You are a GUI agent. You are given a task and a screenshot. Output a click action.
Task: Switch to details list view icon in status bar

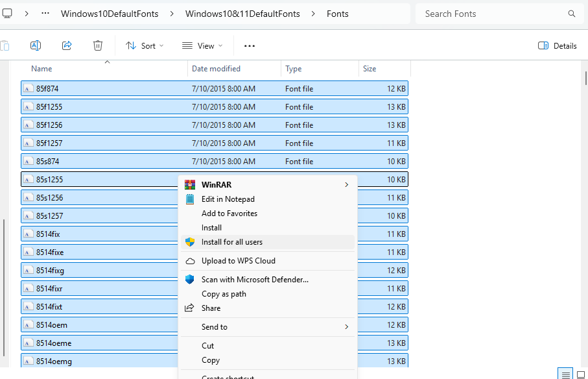click(x=566, y=374)
